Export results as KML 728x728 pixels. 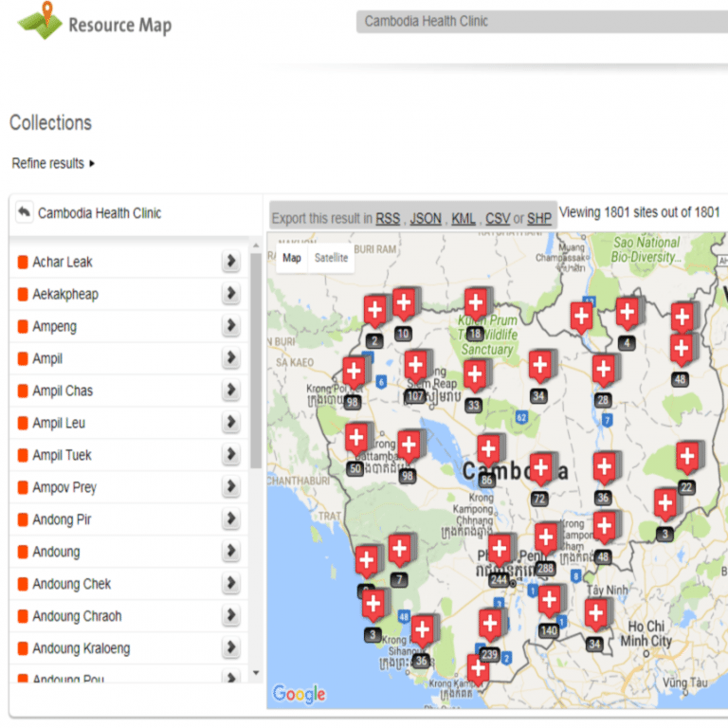(464, 218)
